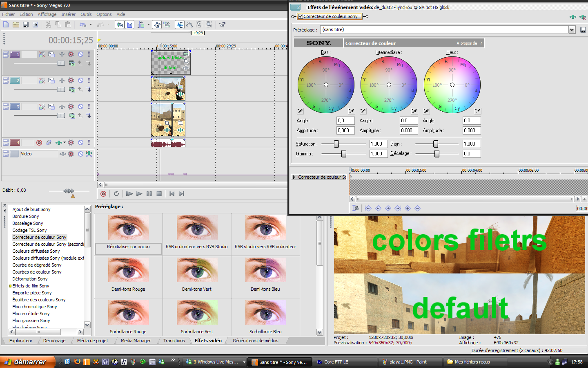Solo video track 1

89,54
